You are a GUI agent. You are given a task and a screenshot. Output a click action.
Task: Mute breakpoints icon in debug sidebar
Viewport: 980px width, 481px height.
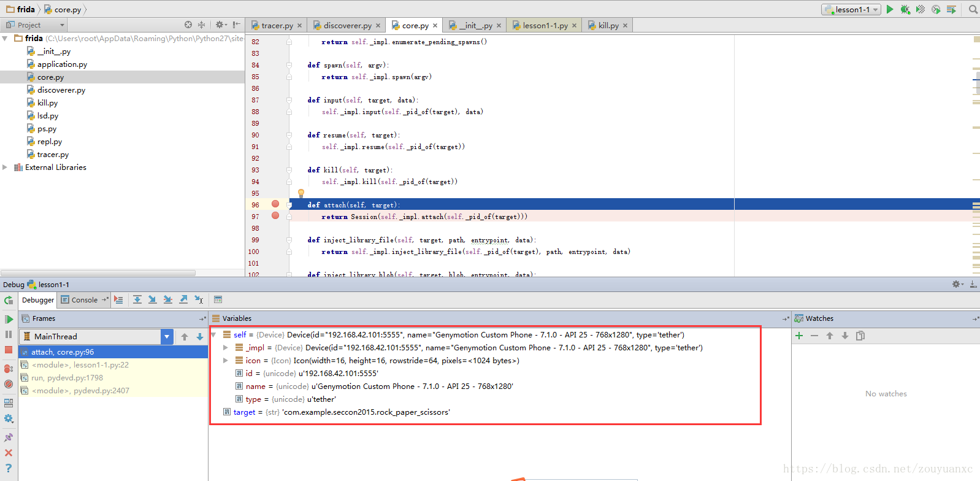coord(9,384)
